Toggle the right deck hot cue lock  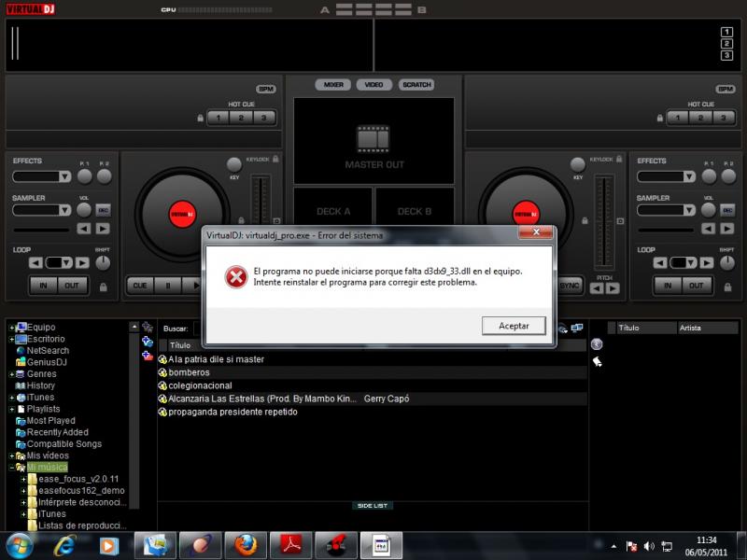pos(660,118)
